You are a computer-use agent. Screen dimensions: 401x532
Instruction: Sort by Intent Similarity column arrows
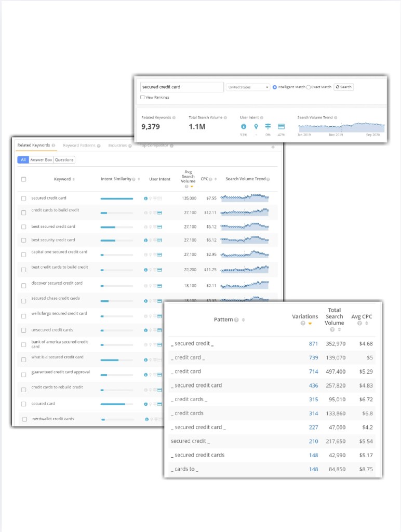pyautogui.click(x=139, y=179)
